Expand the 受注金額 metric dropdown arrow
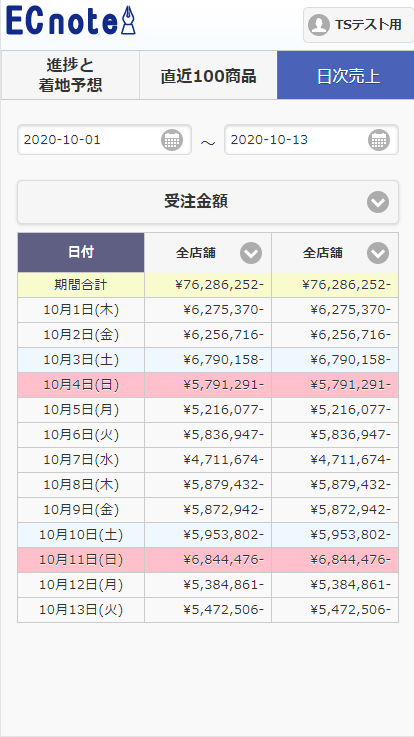The height and width of the screenshot is (737, 414). tap(378, 202)
